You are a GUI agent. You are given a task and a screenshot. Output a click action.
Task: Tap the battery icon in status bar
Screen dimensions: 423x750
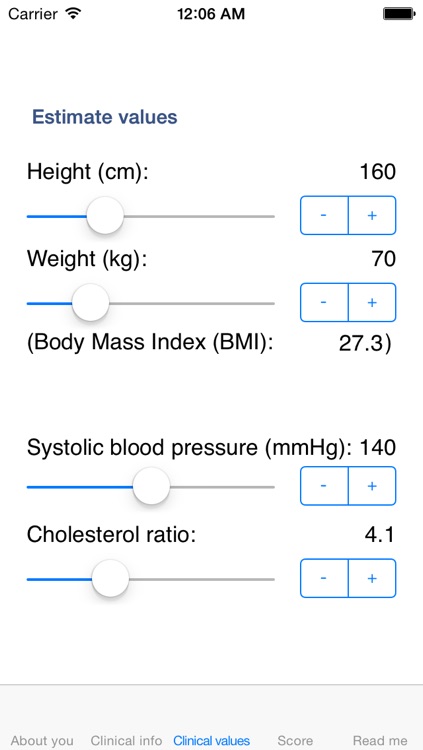click(398, 14)
